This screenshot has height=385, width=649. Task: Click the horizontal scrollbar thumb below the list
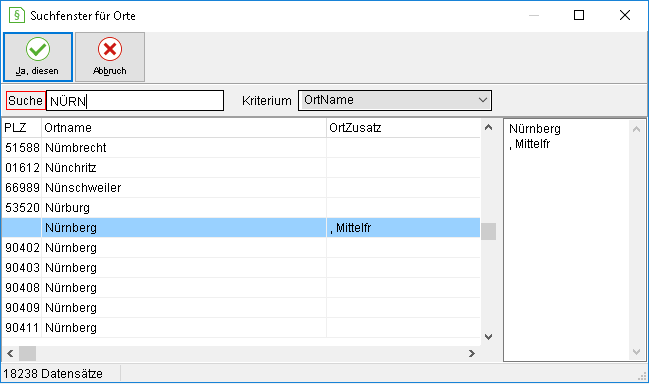[x=27, y=354]
